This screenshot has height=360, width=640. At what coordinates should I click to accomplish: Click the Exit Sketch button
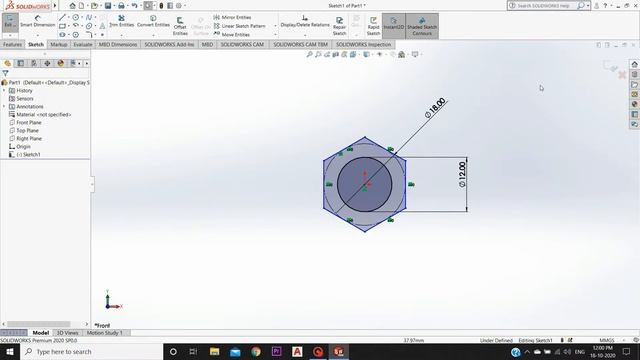coord(9,22)
